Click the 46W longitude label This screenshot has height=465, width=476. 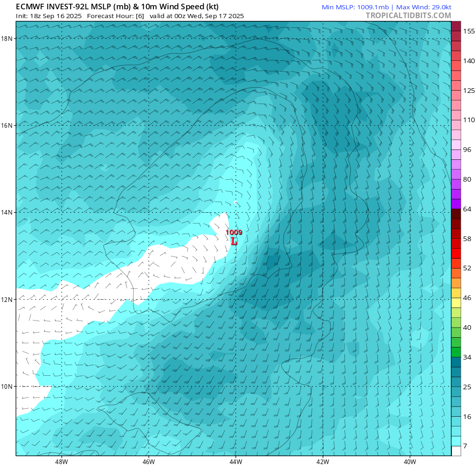pos(149,462)
